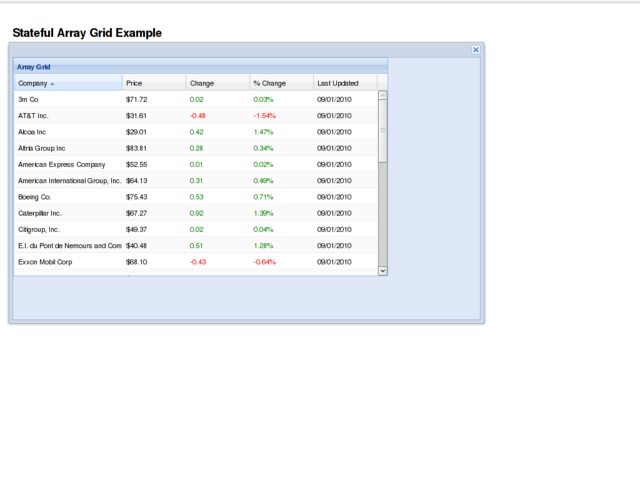Sort by the Company column header
Screen dimensions: 640x480
68,83
